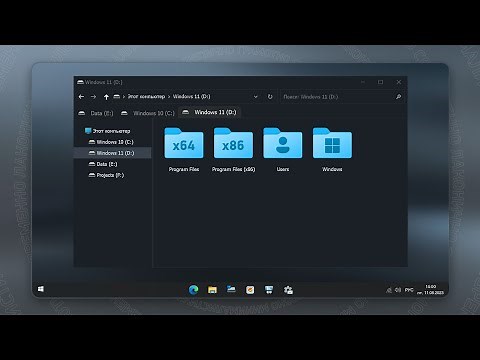Go forward with the right arrow button
The image size is (480, 360).
click(x=94, y=97)
